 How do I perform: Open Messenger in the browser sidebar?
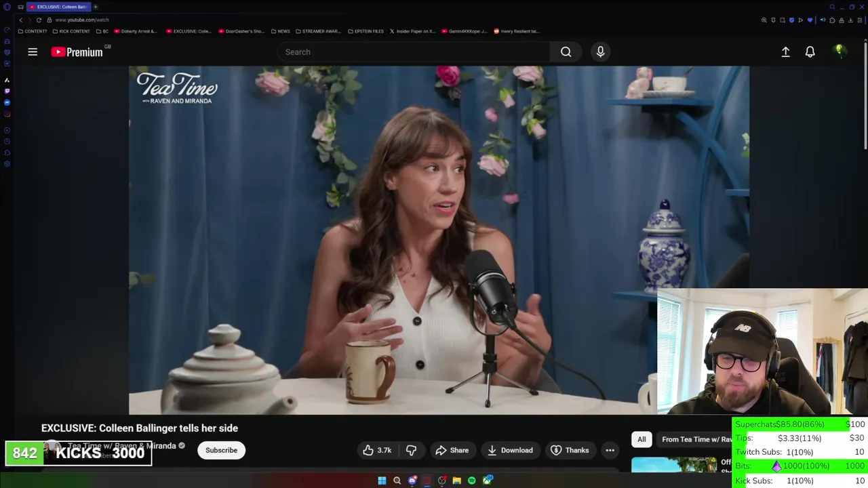[x=7, y=102]
